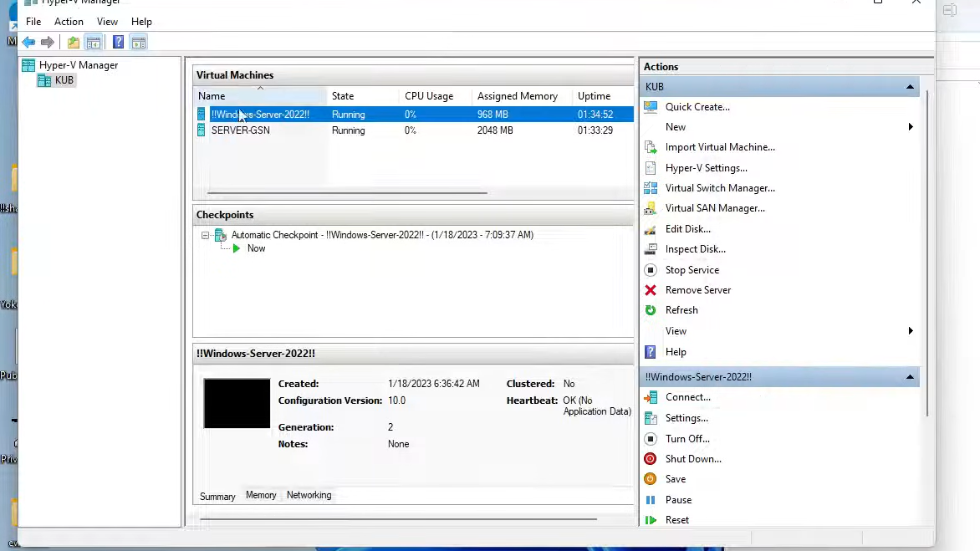Click the blue Help toolbar icon
980x551 pixels.
118,43
